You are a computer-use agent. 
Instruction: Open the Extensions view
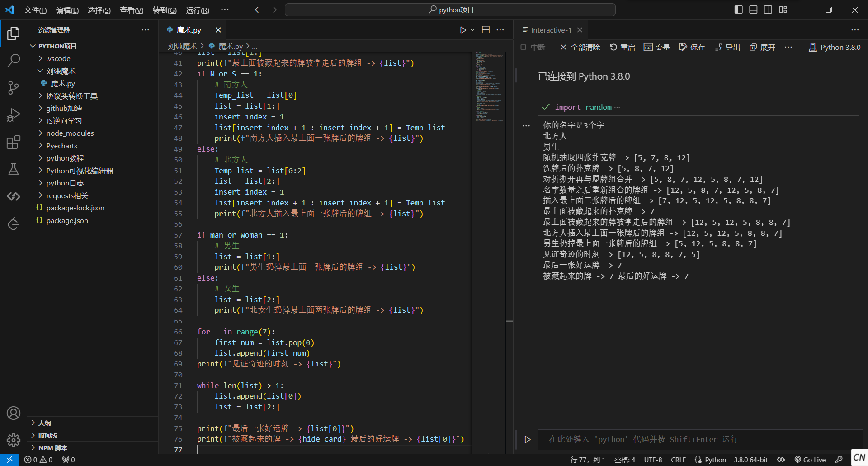14,142
